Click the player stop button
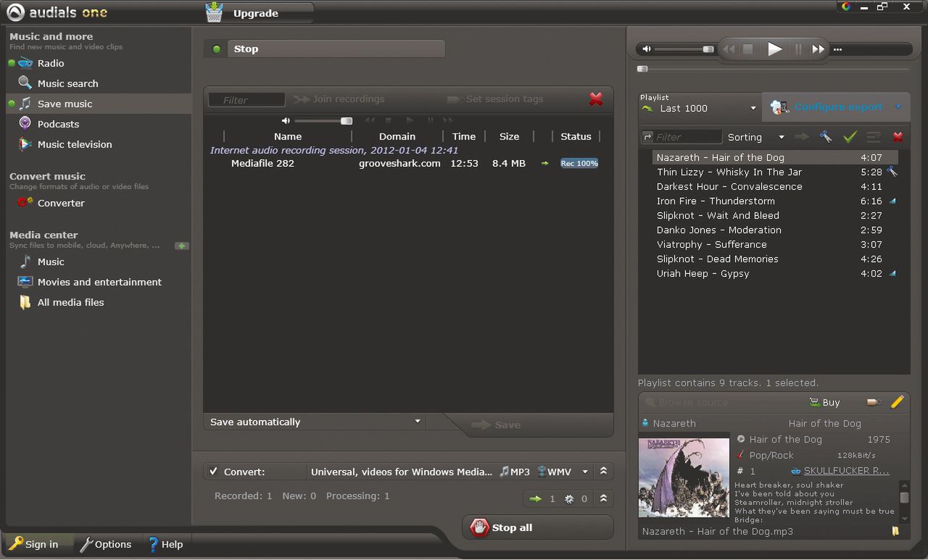 (749, 49)
